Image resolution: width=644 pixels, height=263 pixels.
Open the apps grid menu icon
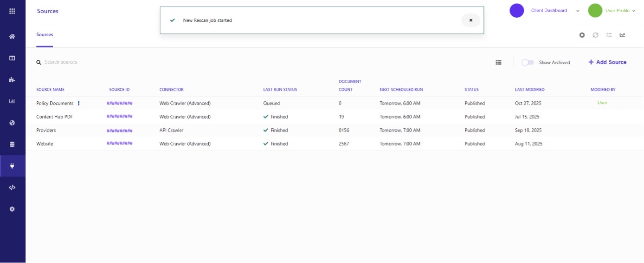[x=12, y=11]
